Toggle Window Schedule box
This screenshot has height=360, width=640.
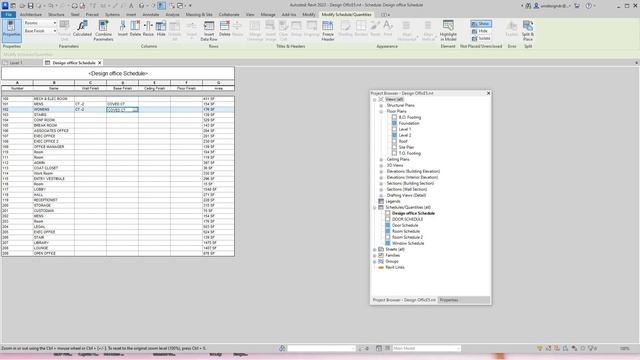pyautogui.click(x=388, y=243)
